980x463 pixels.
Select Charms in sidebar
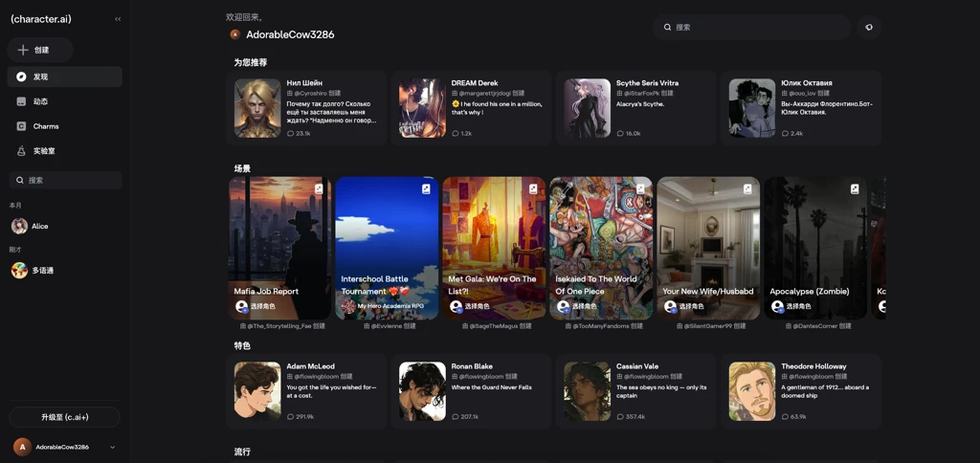(x=65, y=126)
